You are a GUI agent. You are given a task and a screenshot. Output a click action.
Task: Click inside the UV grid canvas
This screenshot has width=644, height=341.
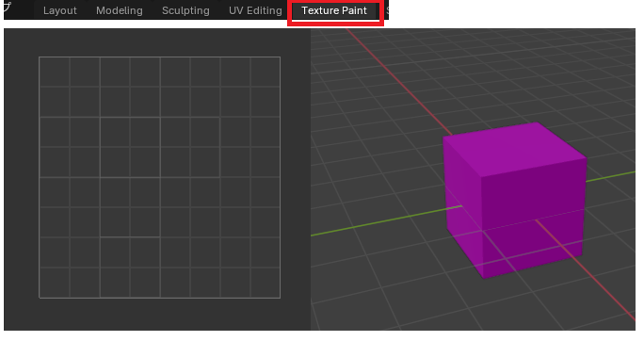159,177
